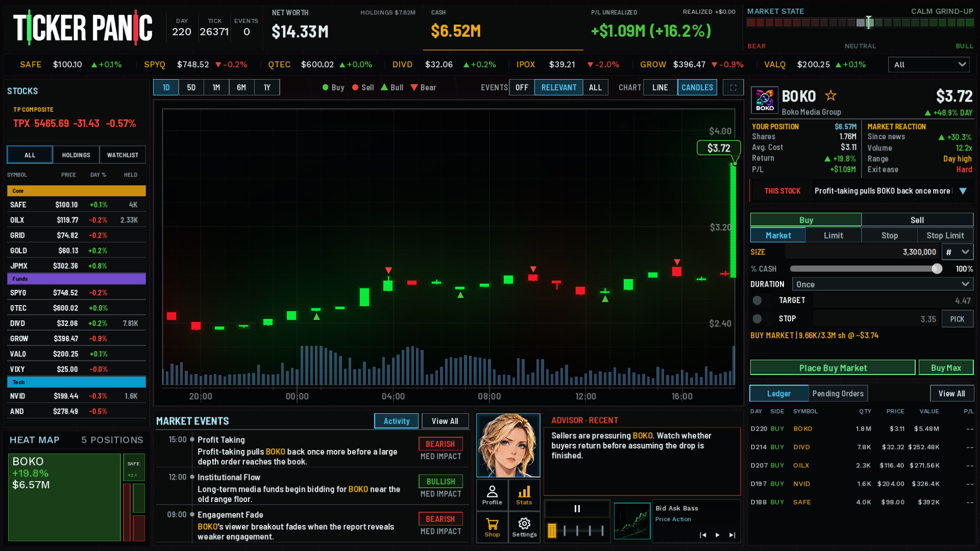Image resolution: width=980 pixels, height=551 pixels.
Task: Click the Buy Max button
Action: point(946,368)
